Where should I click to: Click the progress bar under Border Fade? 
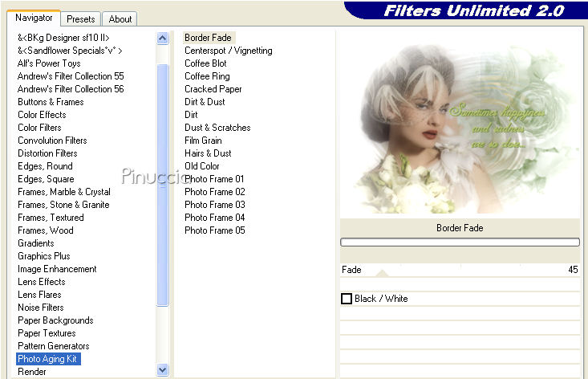click(x=460, y=242)
